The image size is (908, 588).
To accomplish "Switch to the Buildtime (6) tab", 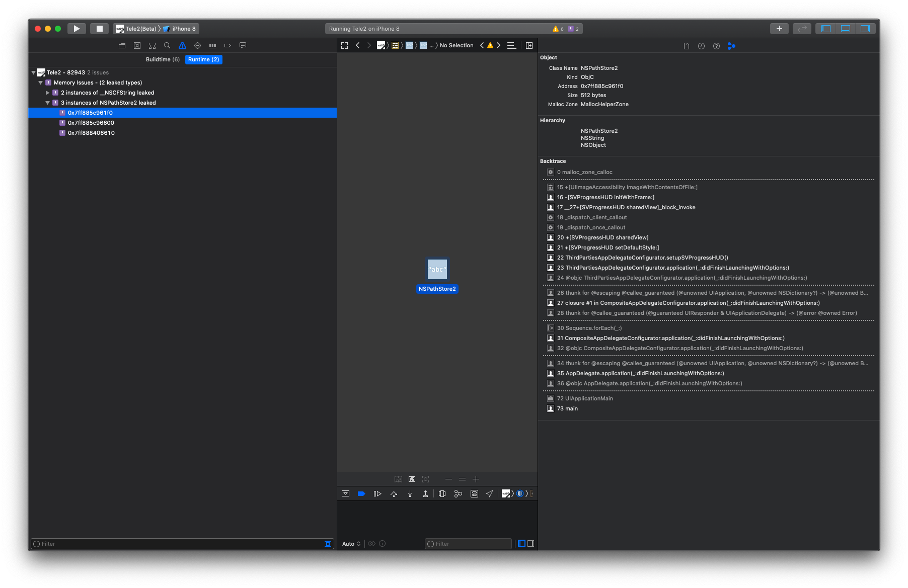I will pyautogui.click(x=163, y=59).
